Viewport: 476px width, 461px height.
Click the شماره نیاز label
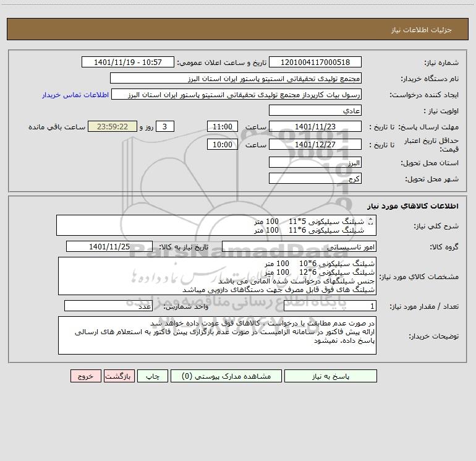pos(441,63)
